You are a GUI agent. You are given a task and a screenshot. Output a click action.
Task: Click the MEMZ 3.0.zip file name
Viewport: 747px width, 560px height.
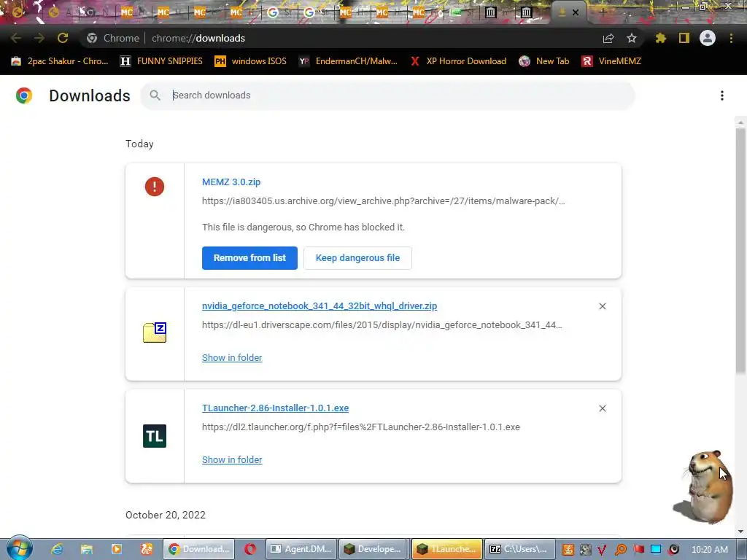231,182
